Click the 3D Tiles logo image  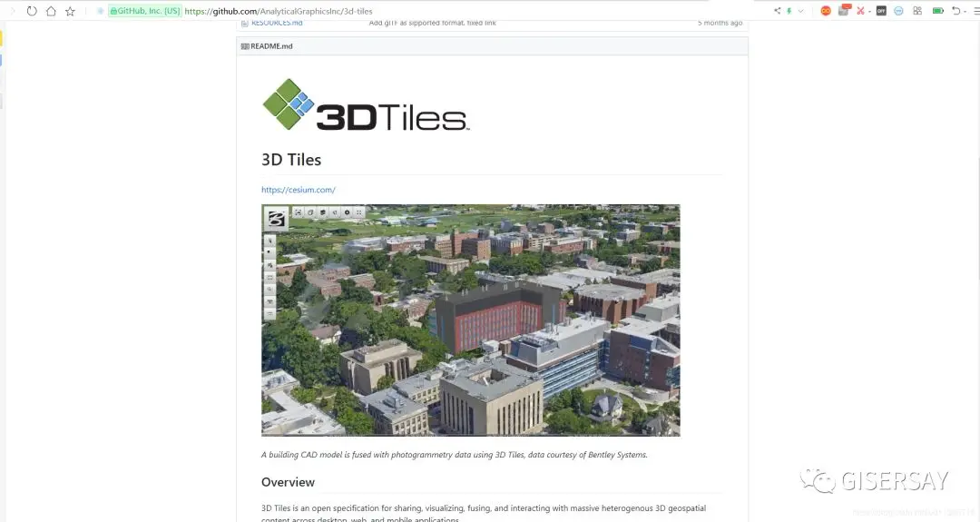click(366, 104)
